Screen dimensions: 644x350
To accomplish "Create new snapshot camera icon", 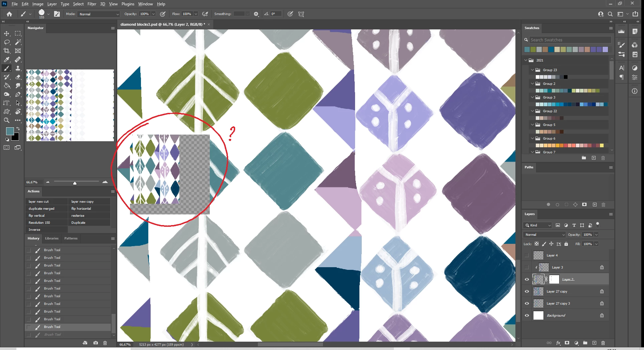I will pyautogui.click(x=96, y=343).
